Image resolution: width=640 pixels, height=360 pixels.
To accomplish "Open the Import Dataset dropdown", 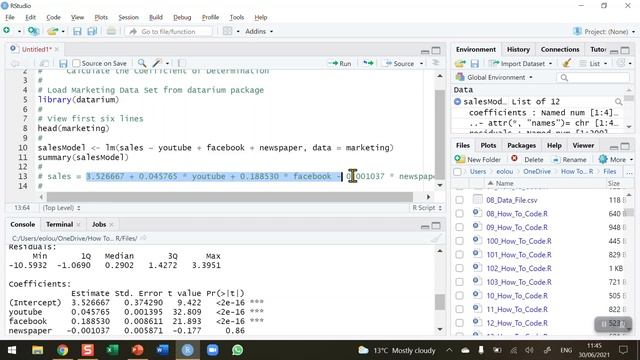I will (520, 64).
